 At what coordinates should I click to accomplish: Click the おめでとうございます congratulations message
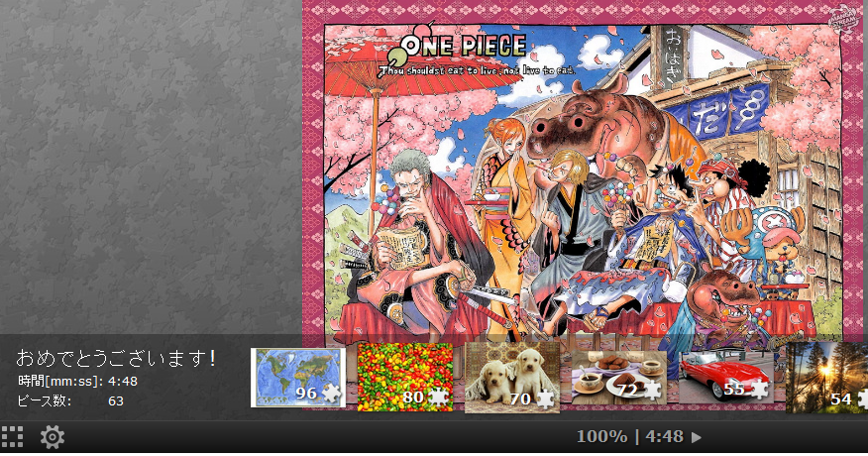(115, 359)
